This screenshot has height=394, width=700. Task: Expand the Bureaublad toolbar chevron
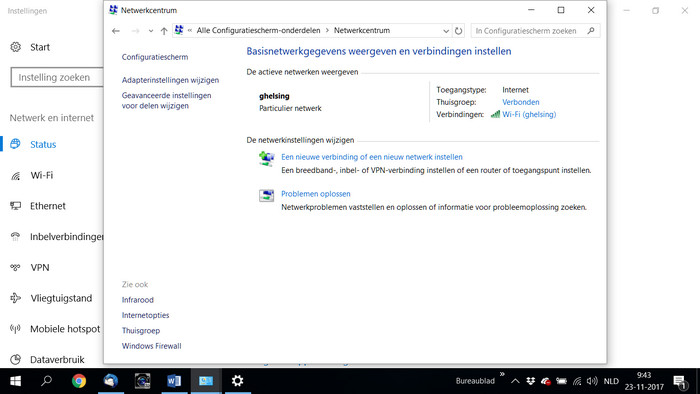tap(502, 374)
